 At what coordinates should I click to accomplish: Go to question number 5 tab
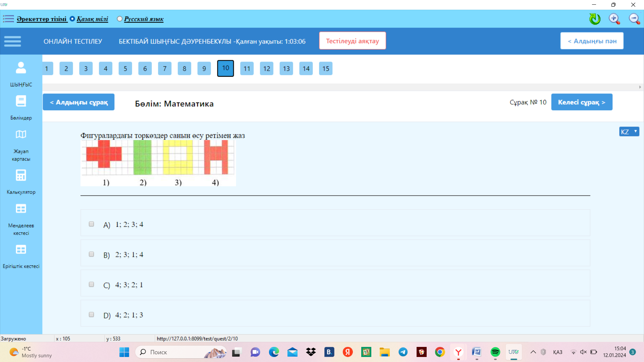click(125, 69)
